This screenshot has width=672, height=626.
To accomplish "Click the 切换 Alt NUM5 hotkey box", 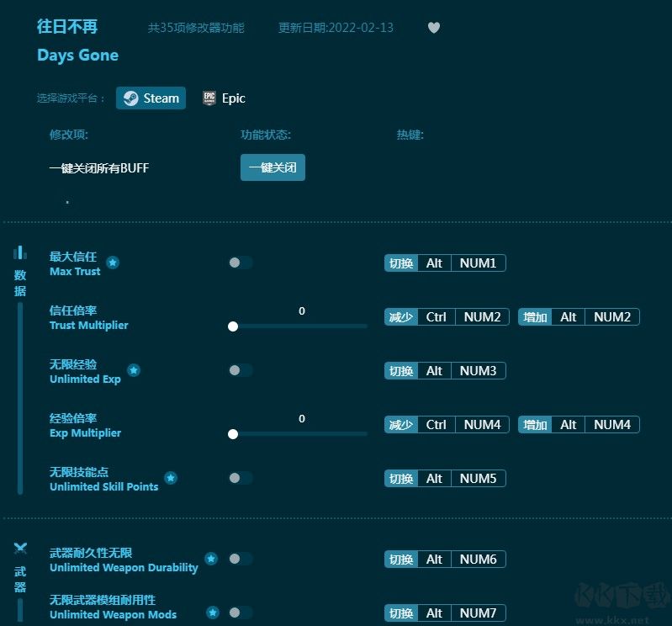I will point(445,478).
